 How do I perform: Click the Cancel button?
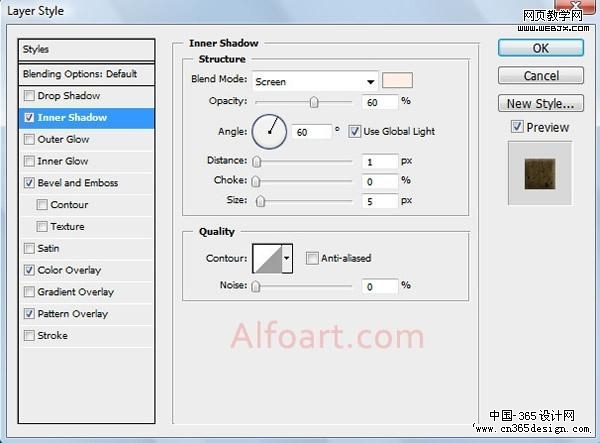pos(541,76)
